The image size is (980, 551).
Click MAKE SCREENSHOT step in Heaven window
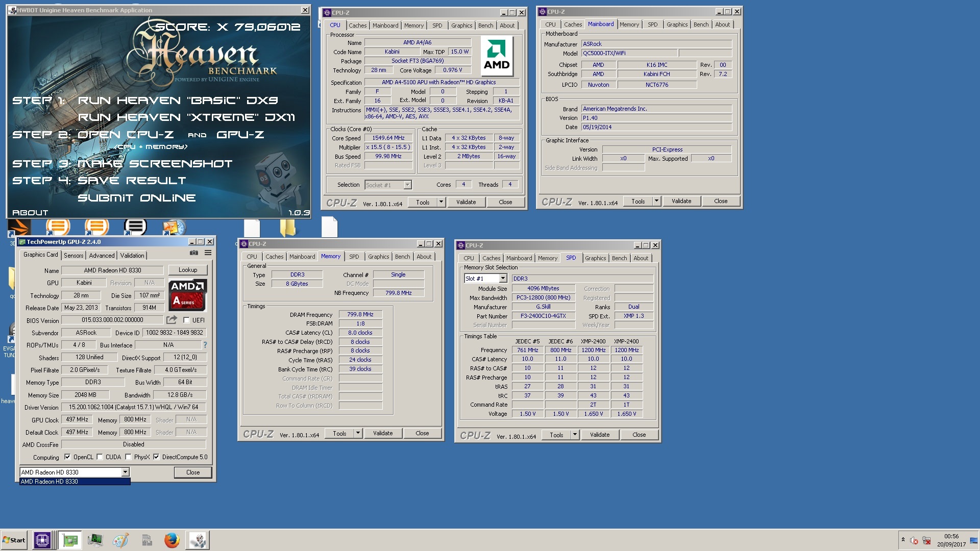click(155, 164)
